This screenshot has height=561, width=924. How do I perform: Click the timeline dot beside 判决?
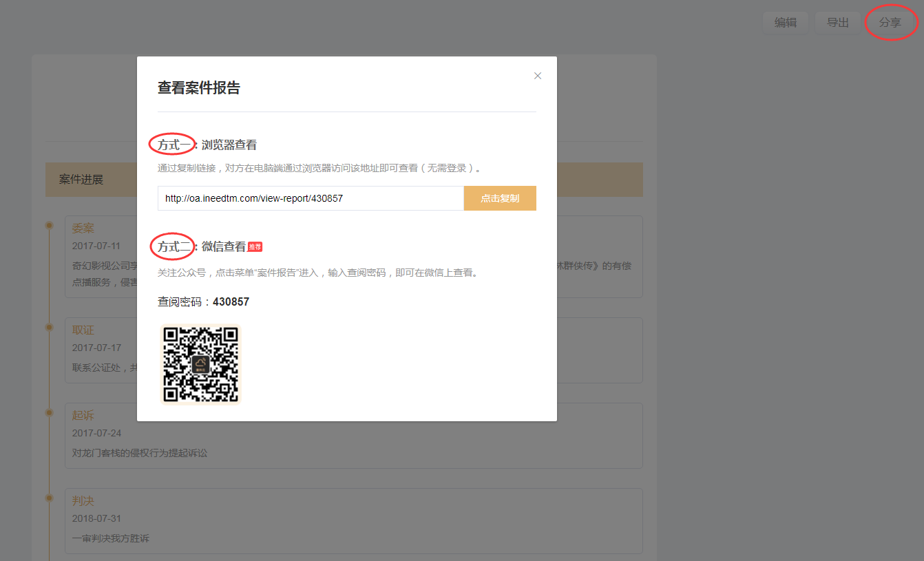[49, 498]
